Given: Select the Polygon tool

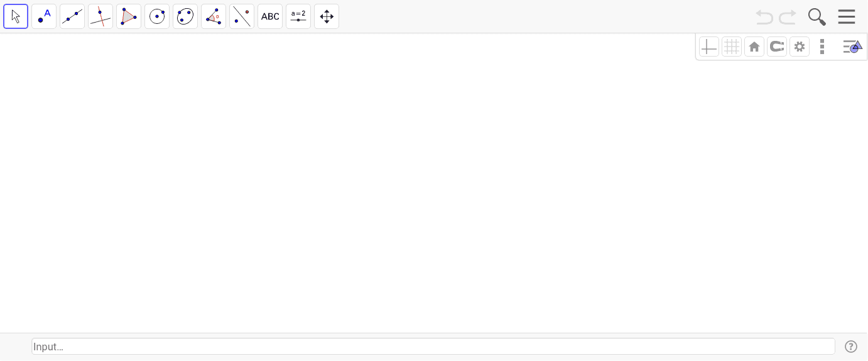Looking at the screenshot, I should point(129,16).
